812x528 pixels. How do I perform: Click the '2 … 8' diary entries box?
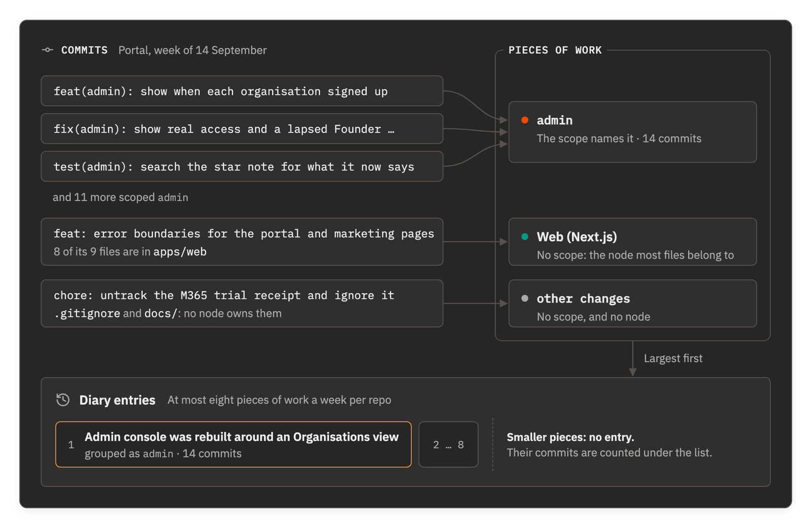(449, 444)
